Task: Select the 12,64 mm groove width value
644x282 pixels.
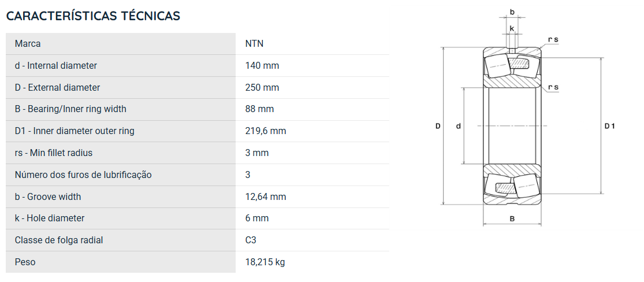Action: (266, 196)
